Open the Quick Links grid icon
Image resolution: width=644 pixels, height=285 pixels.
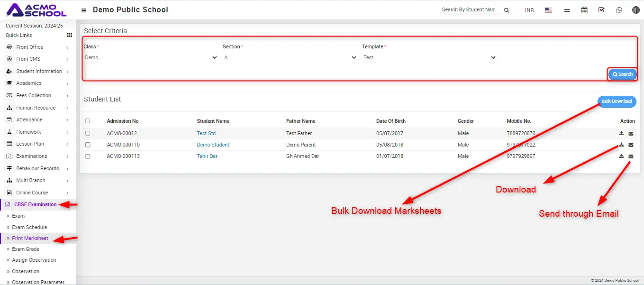coord(70,35)
